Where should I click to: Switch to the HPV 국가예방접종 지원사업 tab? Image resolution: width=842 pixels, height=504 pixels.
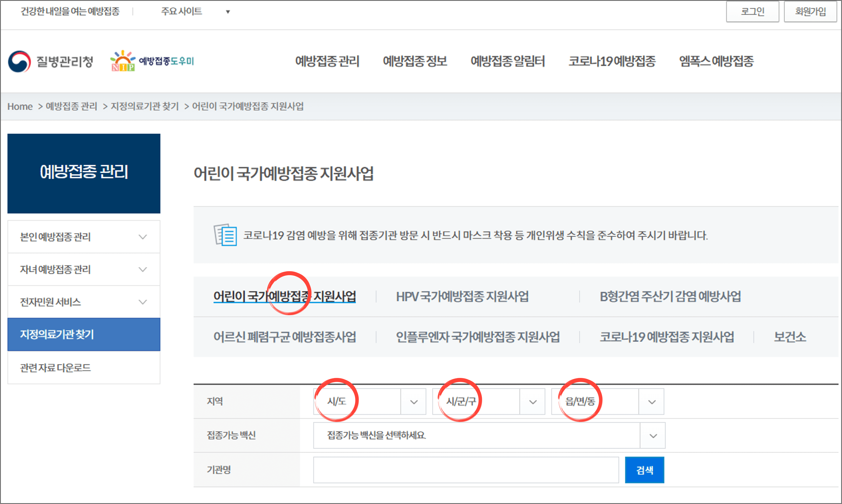click(462, 297)
